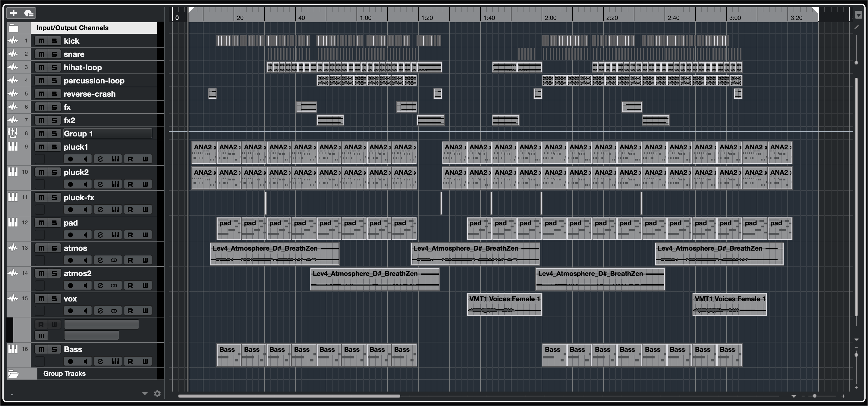Viewport: 868px width, 406px height.
Task: Open Edit Instrument icon on pad track
Action: point(115,235)
